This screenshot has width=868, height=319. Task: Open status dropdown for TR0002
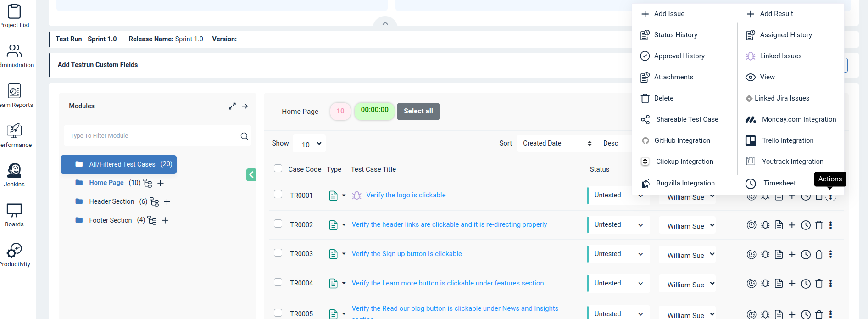(x=618, y=225)
